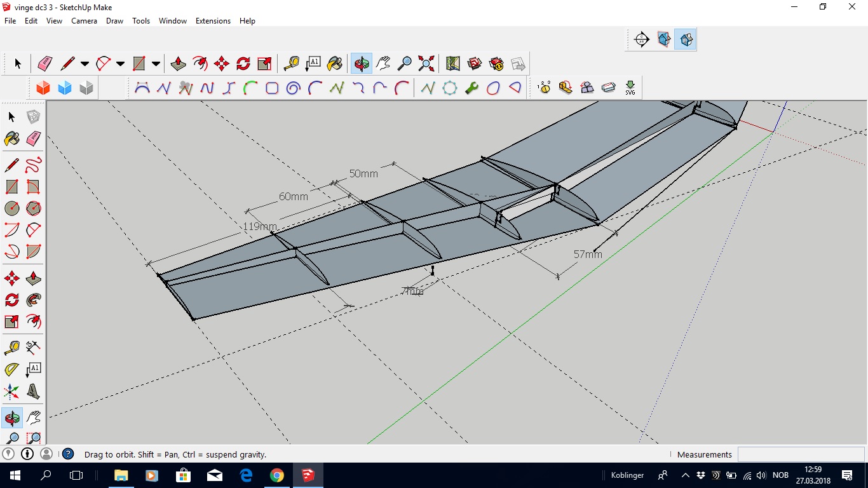Image resolution: width=868 pixels, height=488 pixels.
Task: Toggle the Orbit tool in top toolbar
Action: point(361,64)
